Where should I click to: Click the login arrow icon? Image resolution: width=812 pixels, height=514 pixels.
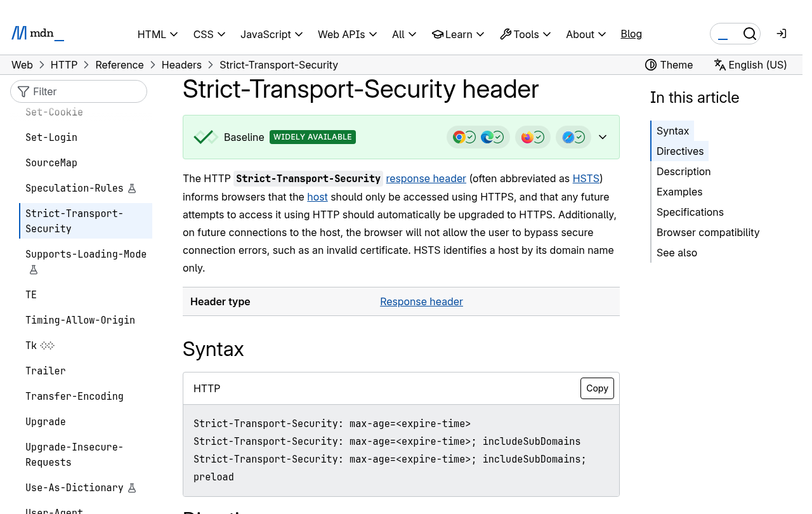782,34
